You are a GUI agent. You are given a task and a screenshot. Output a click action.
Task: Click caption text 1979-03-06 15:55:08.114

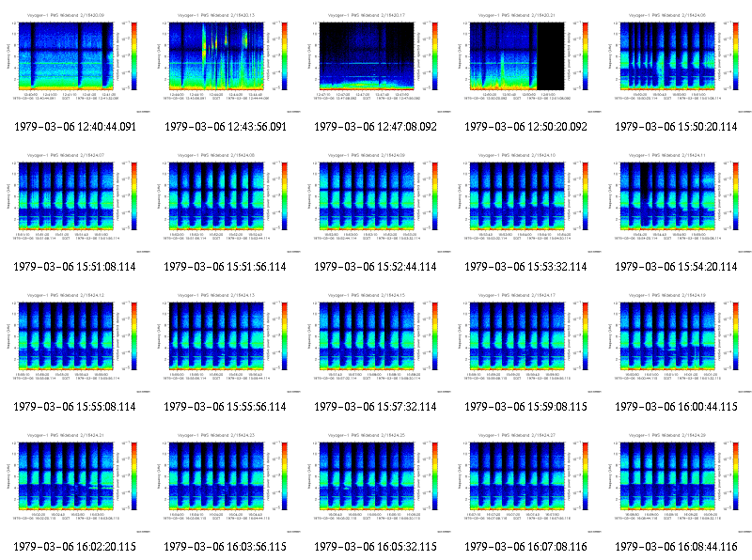pyautogui.click(x=75, y=407)
